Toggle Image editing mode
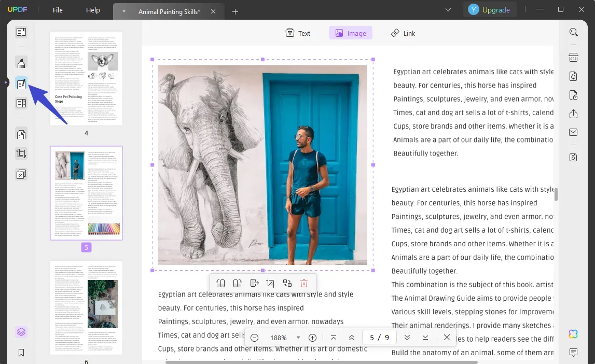The width and height of the screenshot is (595, 364). (351, 33)
